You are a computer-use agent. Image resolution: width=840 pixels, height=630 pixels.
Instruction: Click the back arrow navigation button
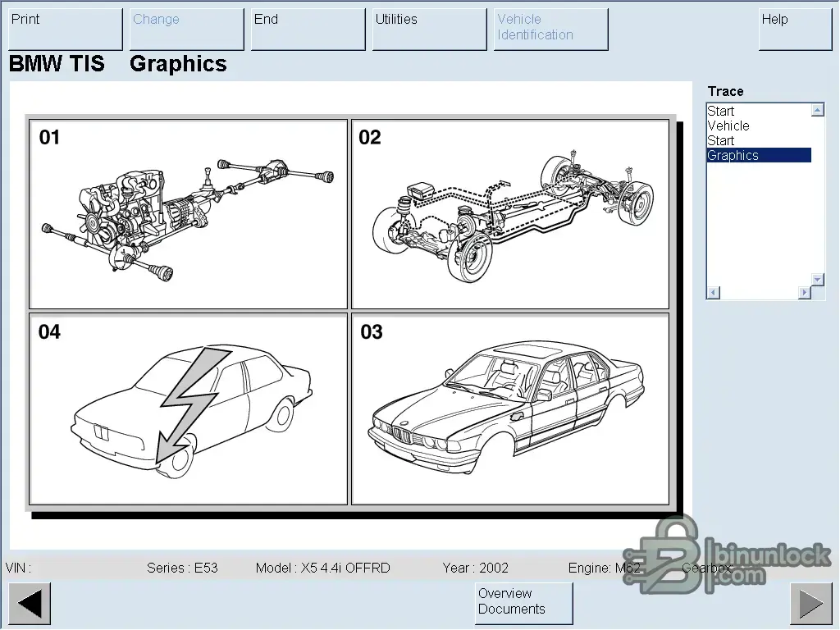30,604
